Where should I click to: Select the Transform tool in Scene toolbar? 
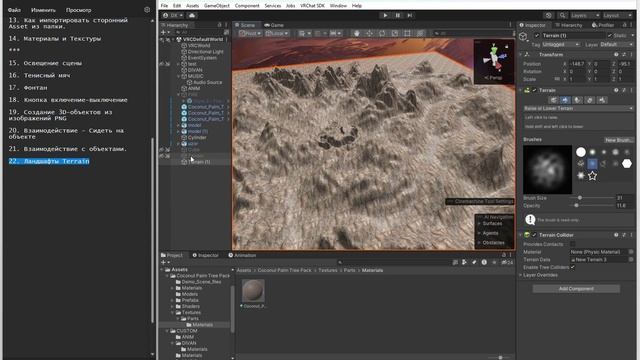tap(420, 33)
